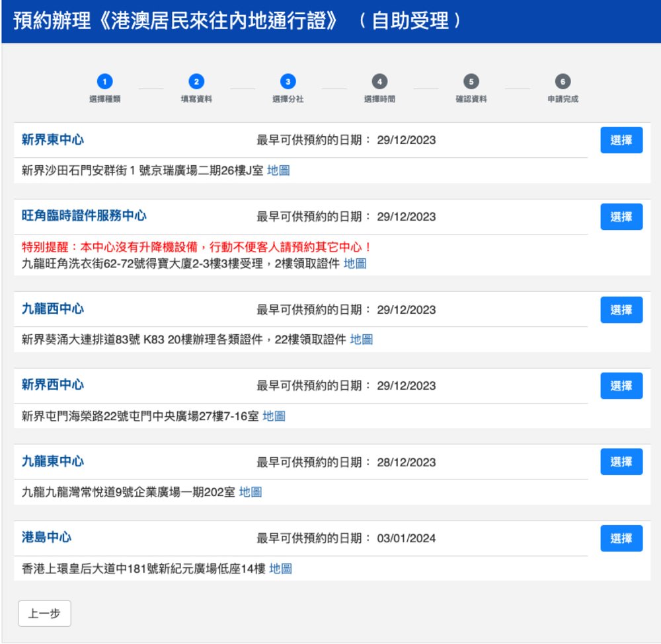Select the 旺角臨時證件服務中心 branch
This screenshot has width=661, height=644.
tap(621, 217)
